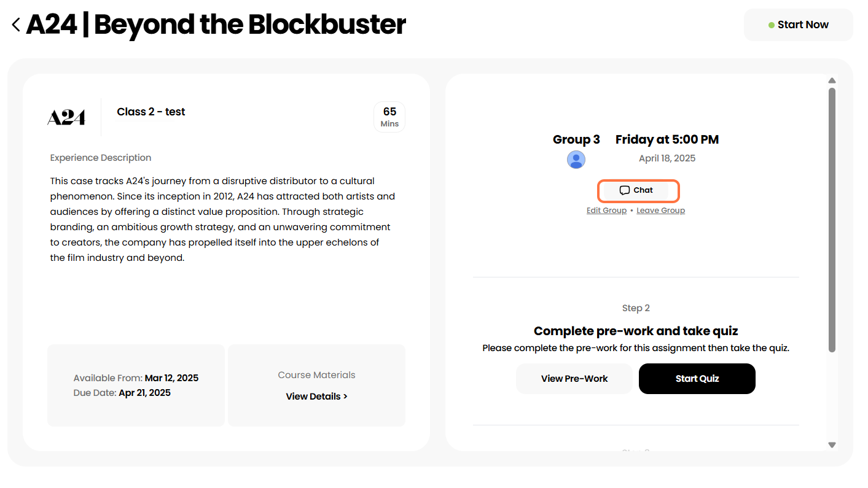Click the back arrow beside the page title
Viewport: 868px width, 488px height.
click(x=16, y=25)
